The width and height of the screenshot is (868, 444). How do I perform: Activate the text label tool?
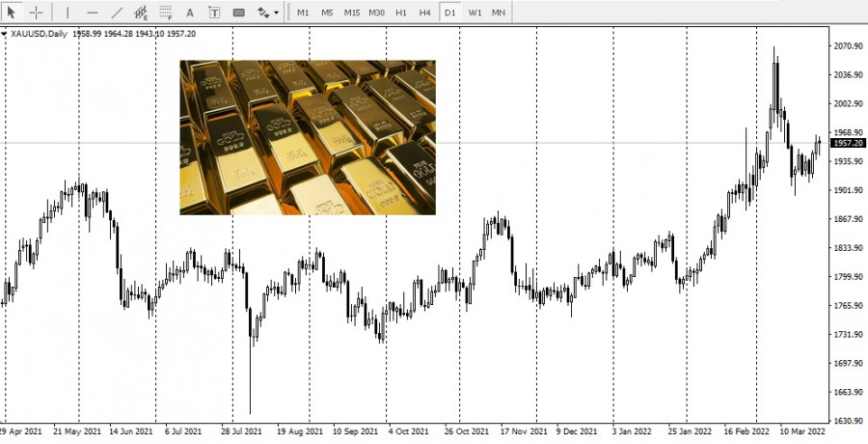point(214,13)
